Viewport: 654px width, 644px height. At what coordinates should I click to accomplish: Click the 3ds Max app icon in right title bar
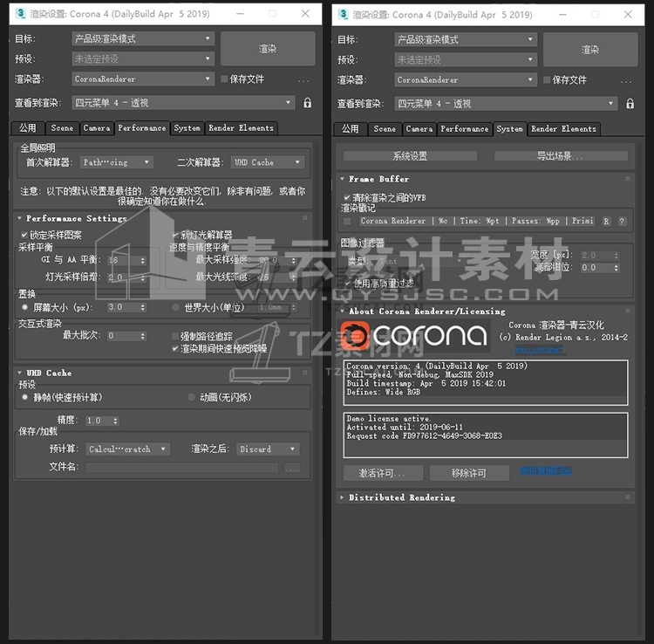point(343,14)
